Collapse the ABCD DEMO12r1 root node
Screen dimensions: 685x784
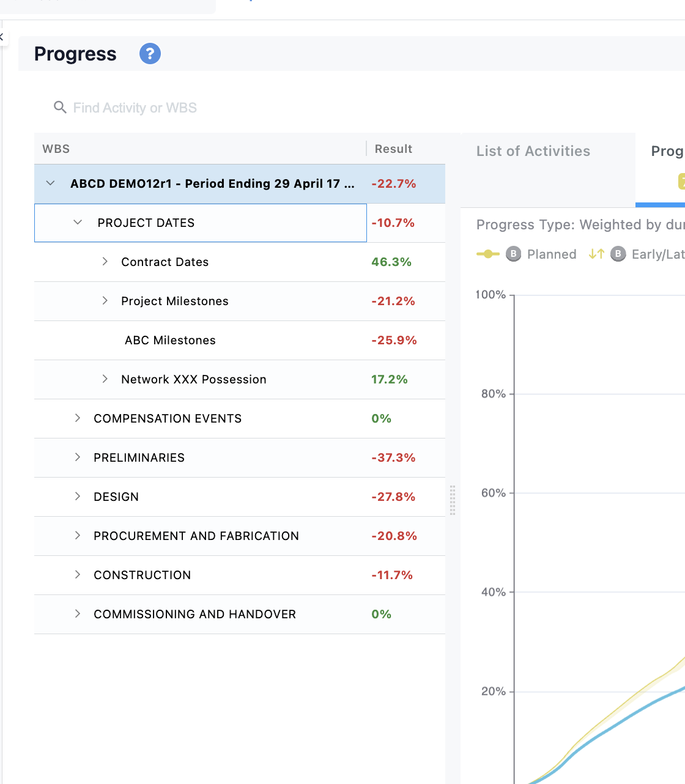click(51, 183)
